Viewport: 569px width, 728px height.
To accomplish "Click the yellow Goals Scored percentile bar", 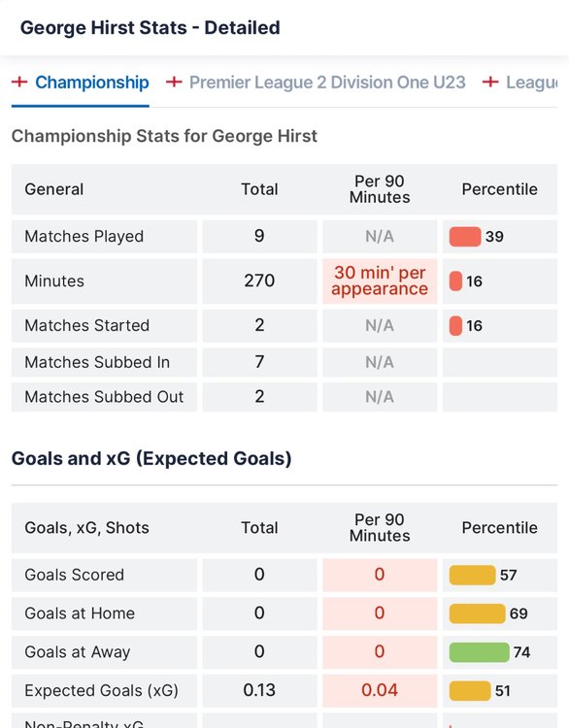I will (x=472, y=575).
